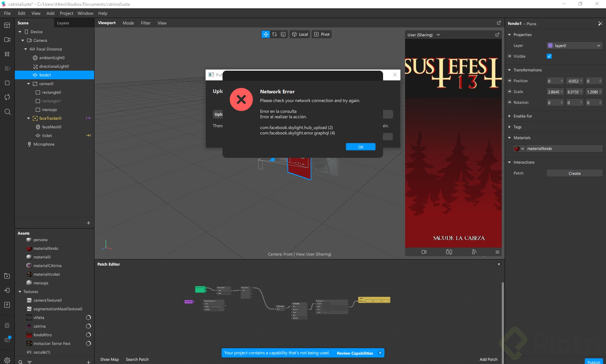Screen dimensions: 606x364
Task: Switch to the Layers tab
Action: pyautogui.click(x=63, y=23)
